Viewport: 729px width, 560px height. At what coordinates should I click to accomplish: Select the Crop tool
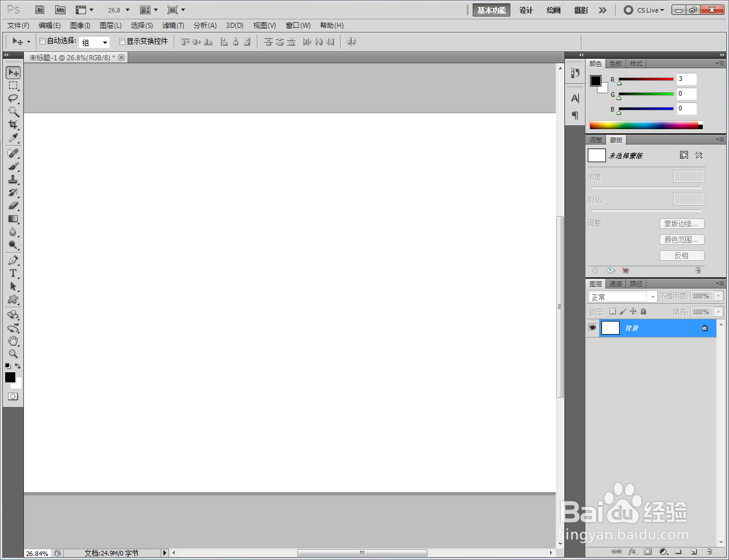coord(13,125)
